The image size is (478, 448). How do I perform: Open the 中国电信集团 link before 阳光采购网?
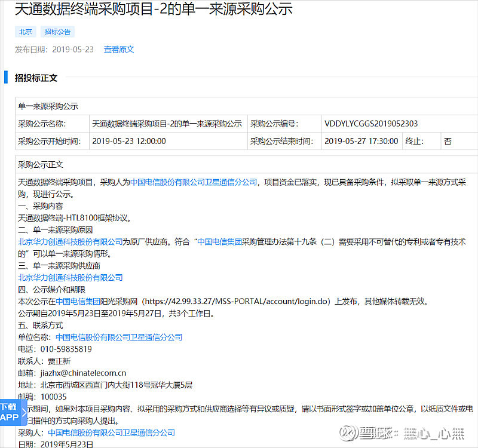[x=78, y=302]
